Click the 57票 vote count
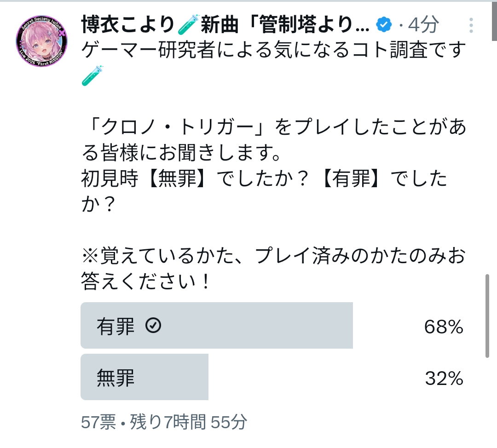This screenshot has height=448, width=497. tap(98, 422)
